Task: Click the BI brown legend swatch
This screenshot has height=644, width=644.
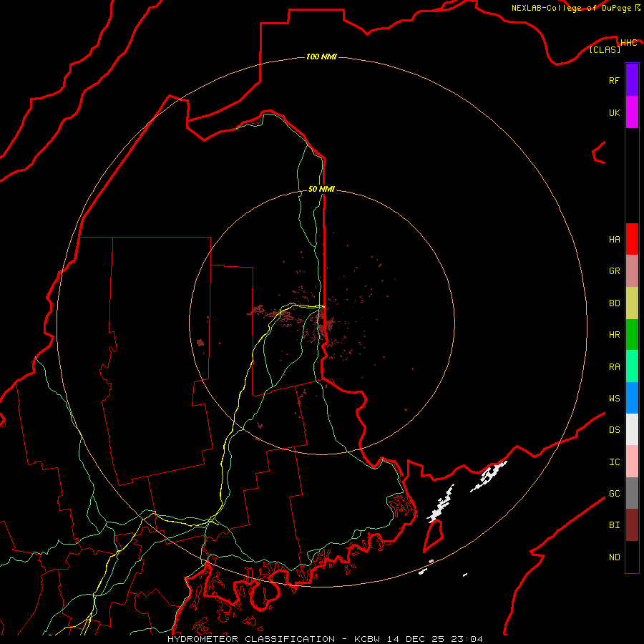Action: (x=632, y=525)
